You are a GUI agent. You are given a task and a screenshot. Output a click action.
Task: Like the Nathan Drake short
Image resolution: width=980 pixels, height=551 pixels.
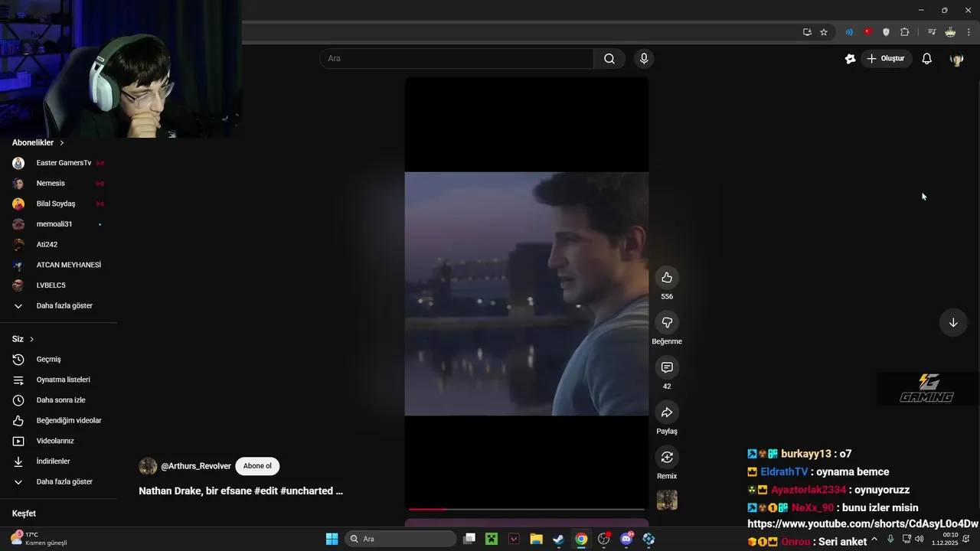[667, 277]
